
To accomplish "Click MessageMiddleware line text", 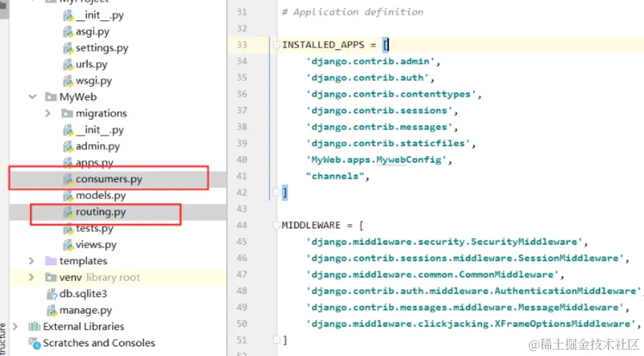I will point(465,307).
